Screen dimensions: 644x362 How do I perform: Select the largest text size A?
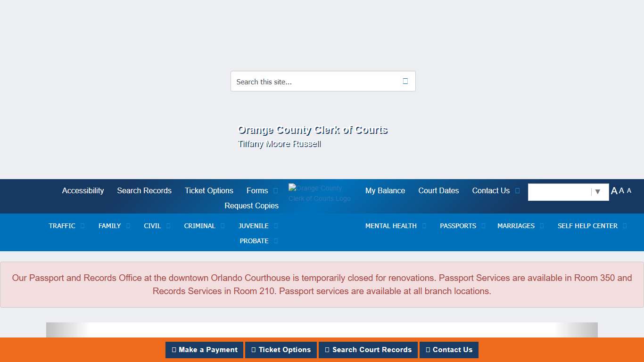[614, 191]
